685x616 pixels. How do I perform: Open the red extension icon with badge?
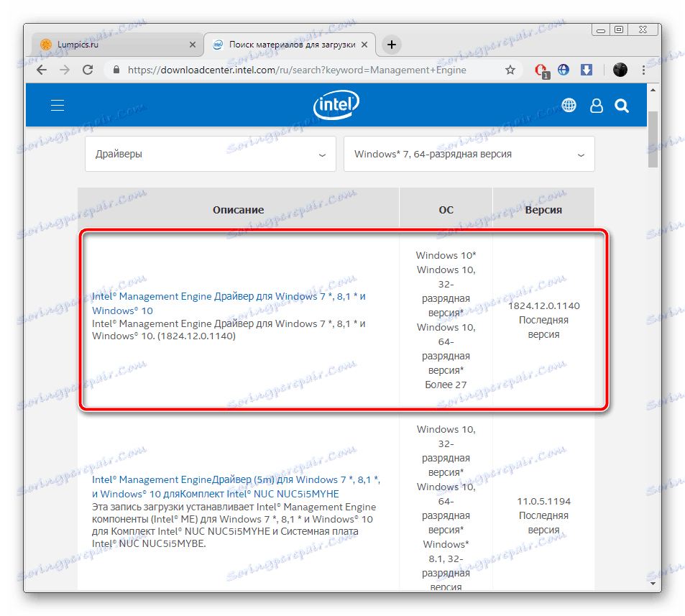[x=541, y=70]
